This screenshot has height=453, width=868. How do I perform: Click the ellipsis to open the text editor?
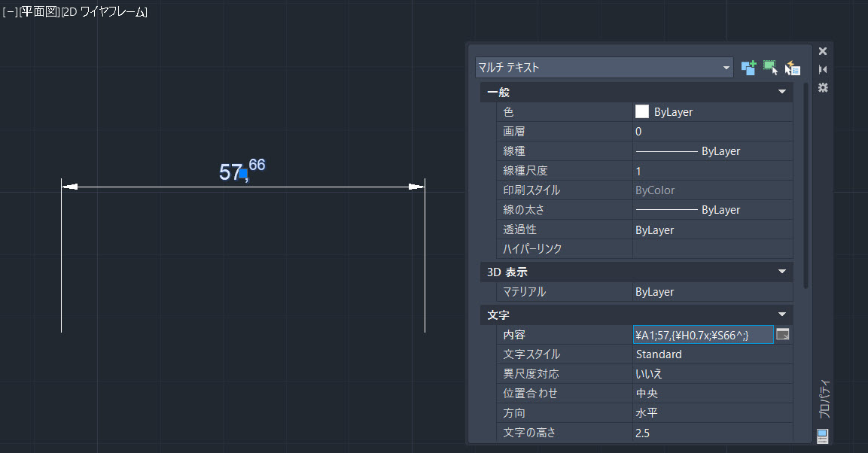coord(782,334)
